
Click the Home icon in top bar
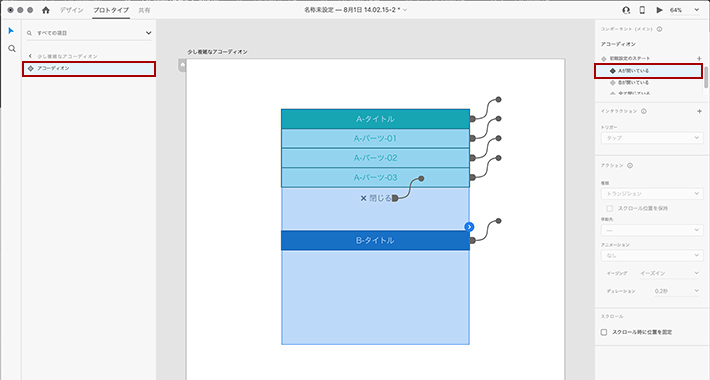[46, 10]
